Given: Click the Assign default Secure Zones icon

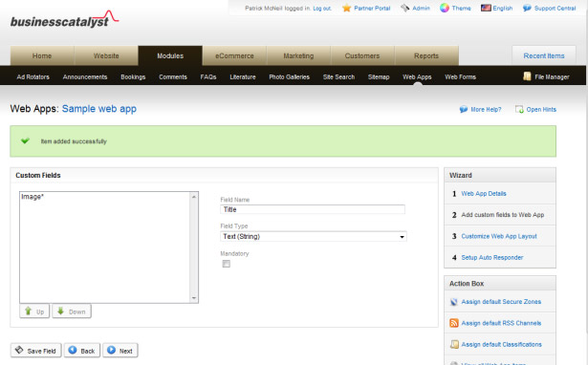Looking at the screenshot, I should [x=454, y=302].
